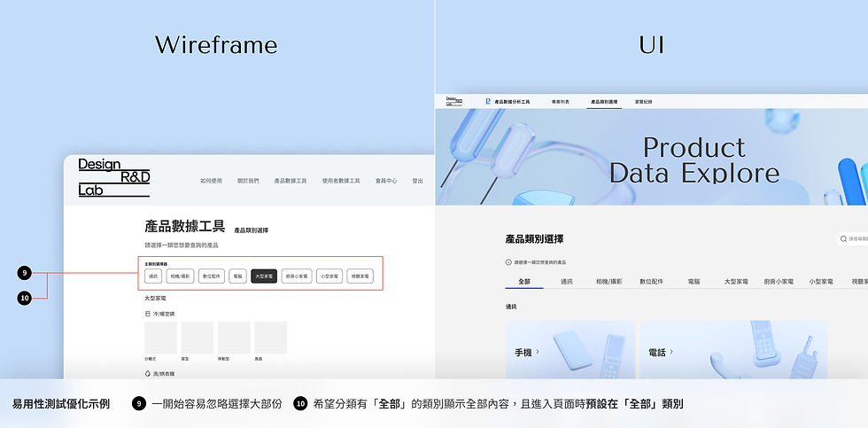Select 視聽家電 category button in wireframe

(360, 276)
